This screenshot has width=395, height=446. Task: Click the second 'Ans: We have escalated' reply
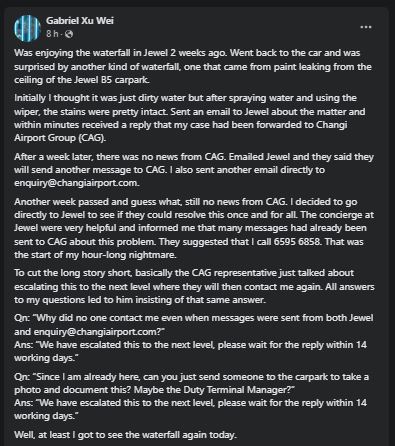click(190, 409)
